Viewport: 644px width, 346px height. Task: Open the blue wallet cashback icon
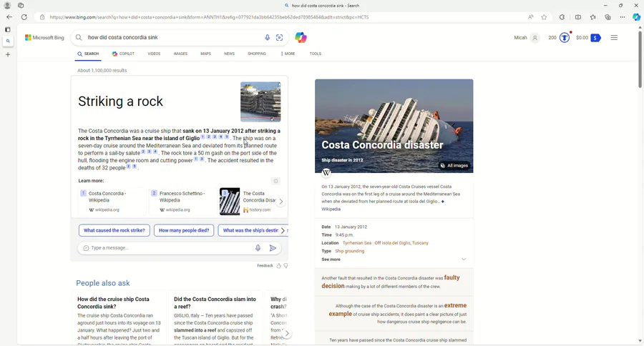tap(595, 38)
